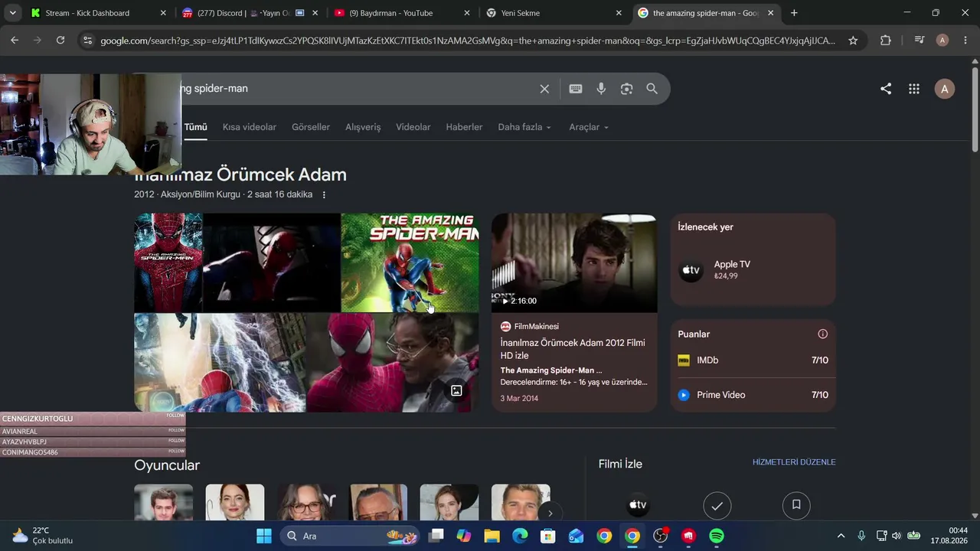980x551 pixels.
Task: Reload the current page
Action: coord(60,41)
